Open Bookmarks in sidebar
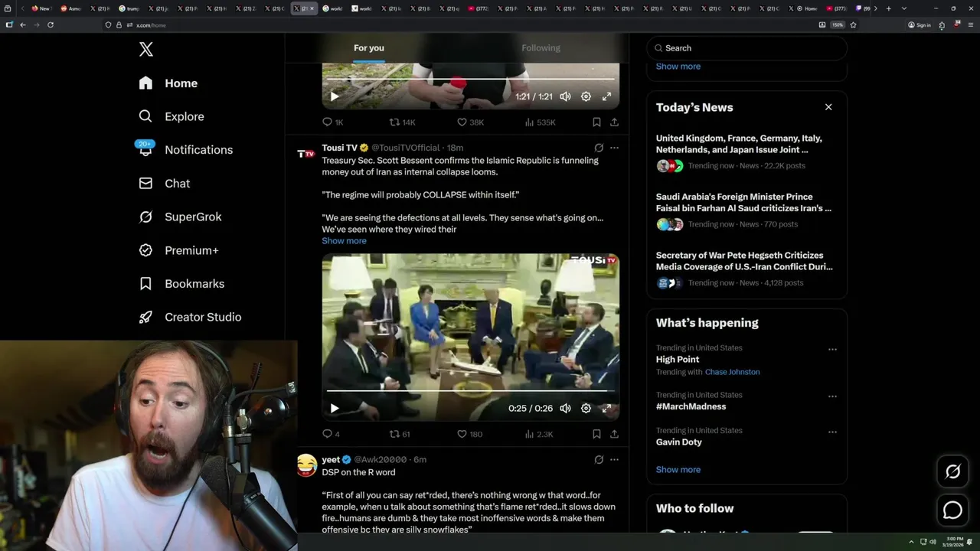This screenshot has height=551, width=980. (181, 284)
